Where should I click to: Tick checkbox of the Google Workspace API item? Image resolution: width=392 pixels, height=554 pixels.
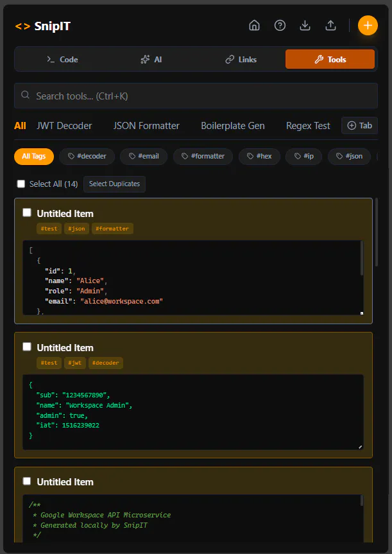(27, 481)
